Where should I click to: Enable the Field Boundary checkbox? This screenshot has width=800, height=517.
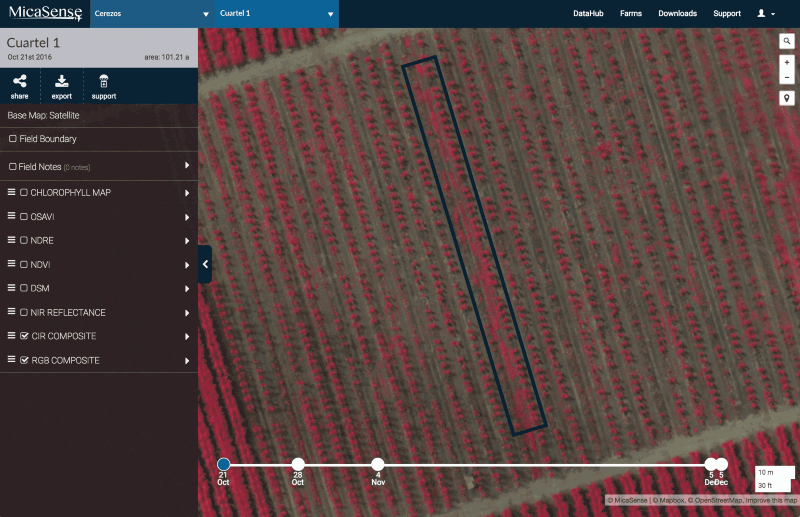[x=12, y=139]
